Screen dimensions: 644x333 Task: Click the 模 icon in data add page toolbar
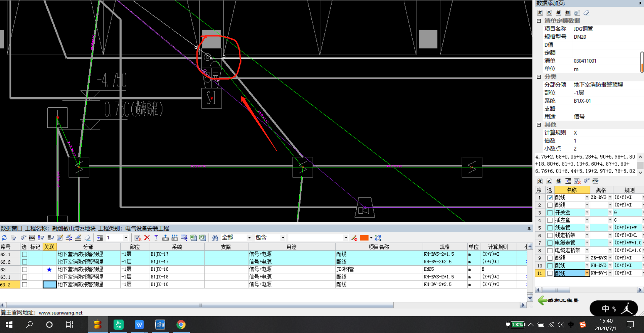click(x=558, y=13)
